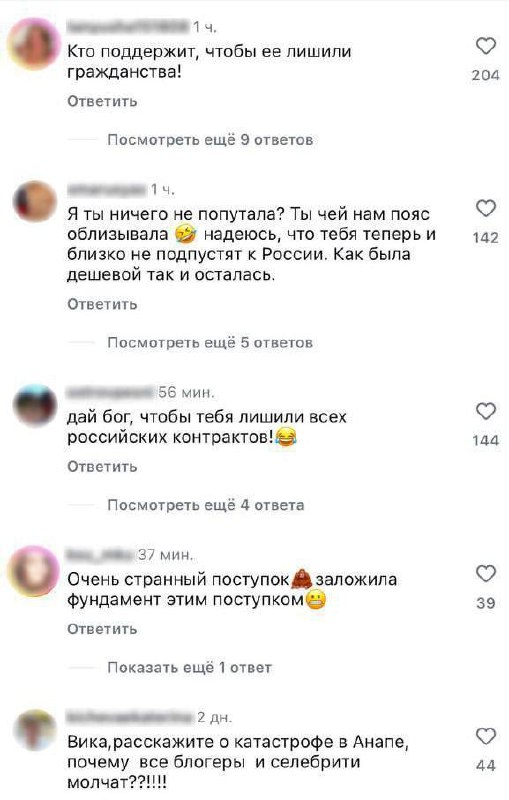Open avatar of 56 мин. commenter
509x800 pixels.
[x=35, y=406]
